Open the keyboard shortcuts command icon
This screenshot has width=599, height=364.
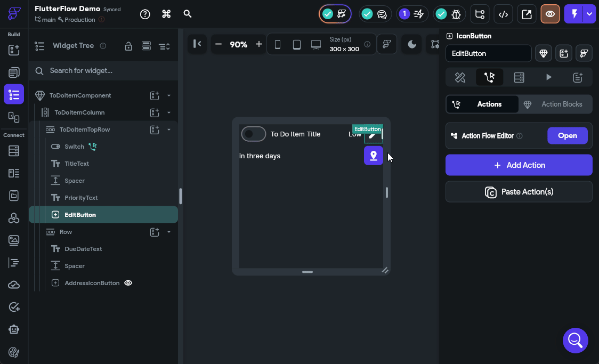[x=166, y=14]
